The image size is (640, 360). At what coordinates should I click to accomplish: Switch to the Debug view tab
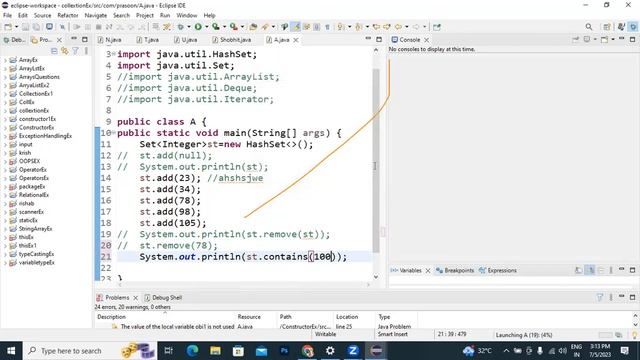point(14,40)
